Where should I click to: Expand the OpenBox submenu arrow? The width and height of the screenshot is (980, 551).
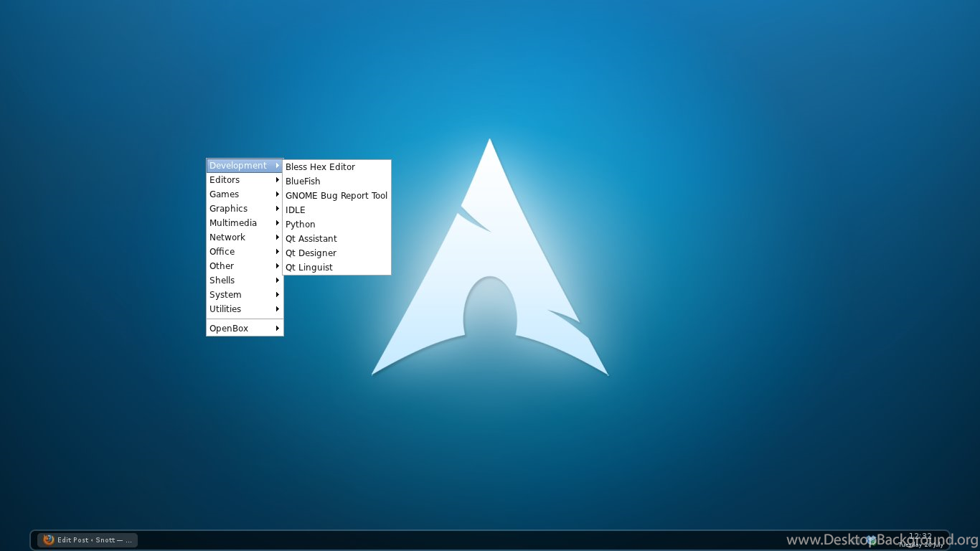click(x=277, y=329)
